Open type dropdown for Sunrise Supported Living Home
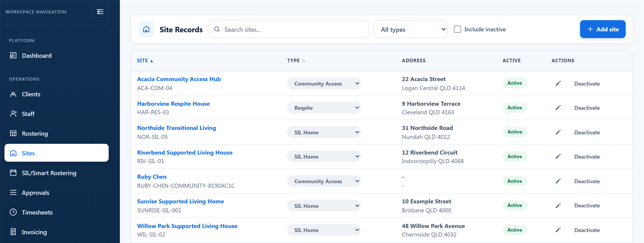 tap(324, 206)
